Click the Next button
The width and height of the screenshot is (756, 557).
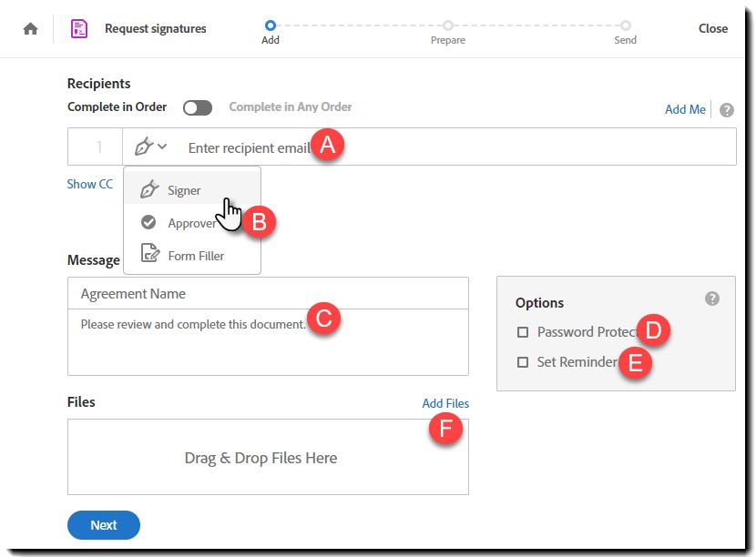[104, 525]
